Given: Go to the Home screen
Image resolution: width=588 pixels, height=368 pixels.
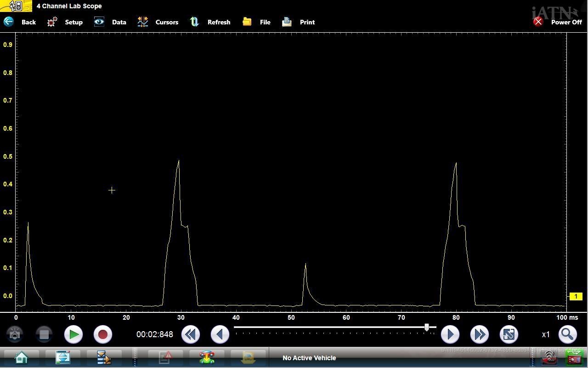Looking at the screenshot, I should [x=21, y=357].
